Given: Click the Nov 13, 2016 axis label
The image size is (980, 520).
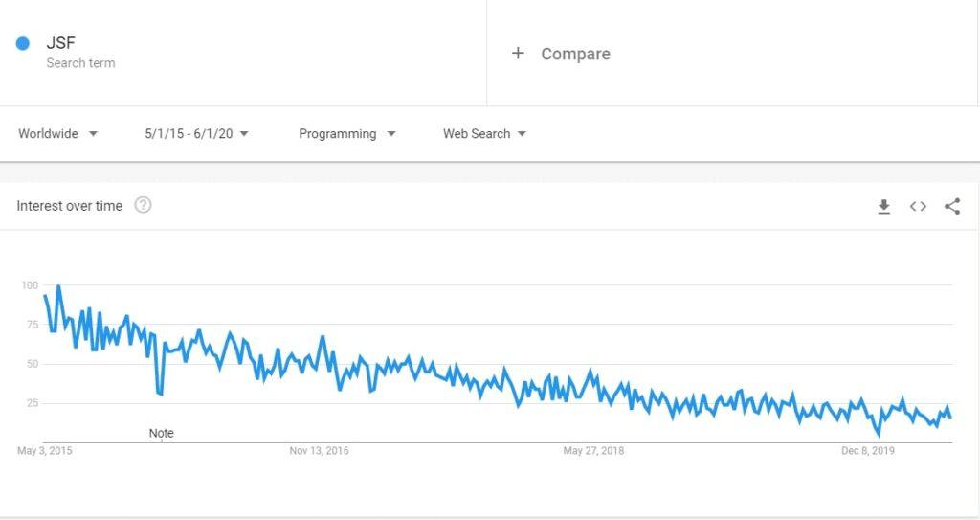Looking at the screenshot, I should click(319, 450).
